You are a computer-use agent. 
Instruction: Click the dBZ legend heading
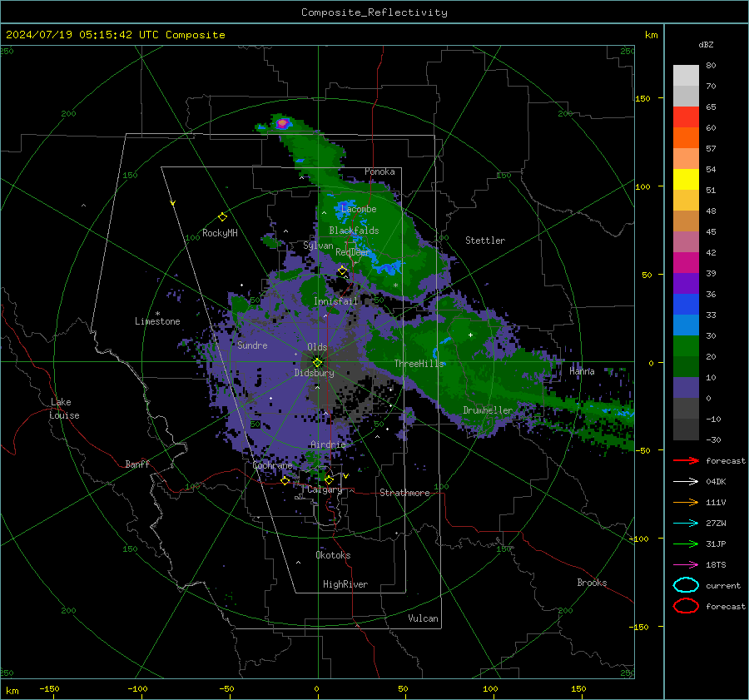(706, 45)
